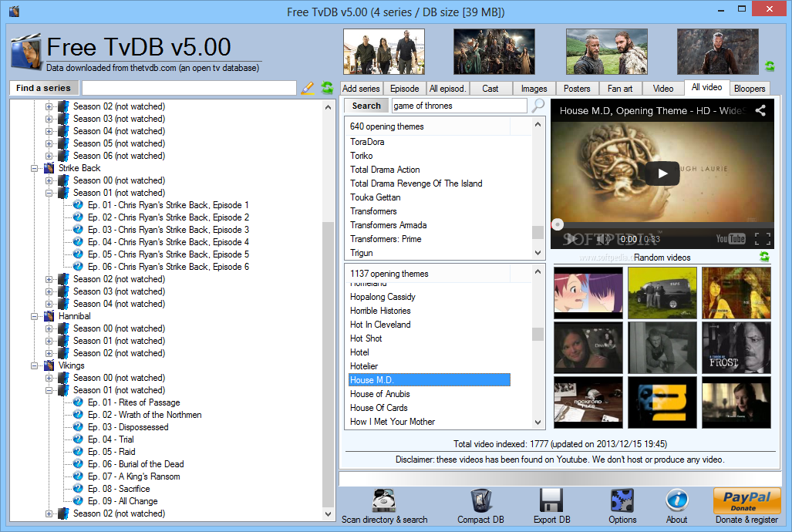Screen dimensions: 792x532
Task: Open the Images tab
Action: [534, 89]
